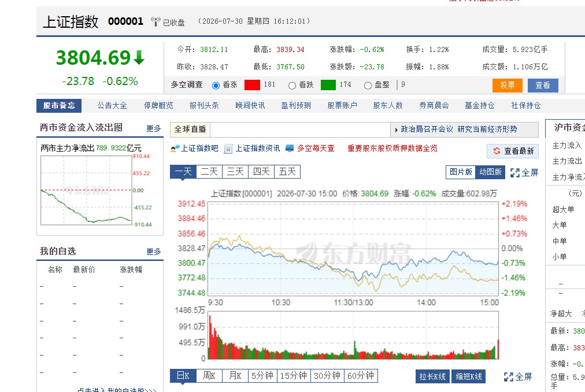Click the 已收盘 signal status icon
The height and width of the screenshot is (392, 585).
155,21
